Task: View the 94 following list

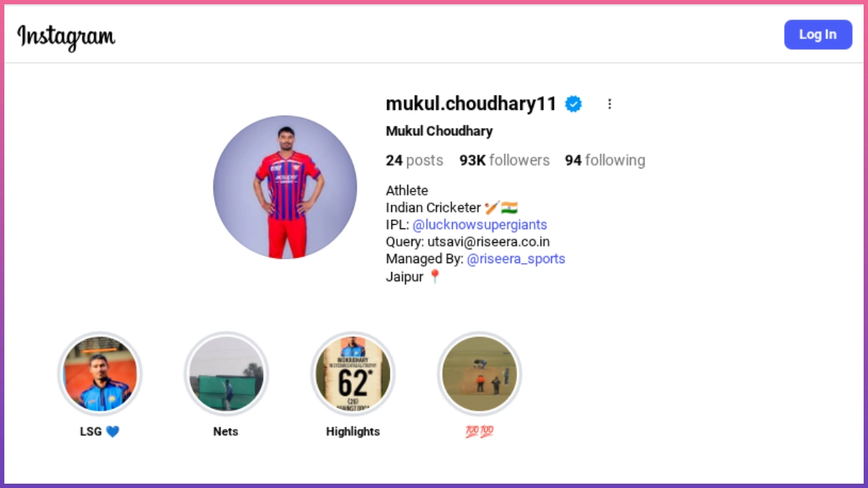Action: pos(605,160)
